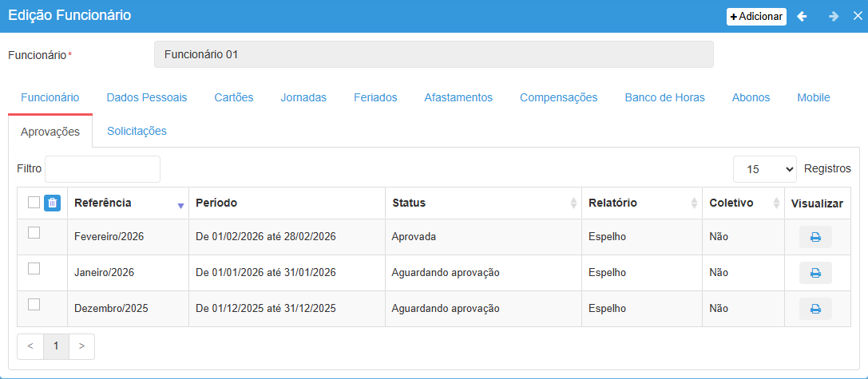Click page 1 in pagination
The width and height of the screenshot is (868, 379).
click(56, 346)
